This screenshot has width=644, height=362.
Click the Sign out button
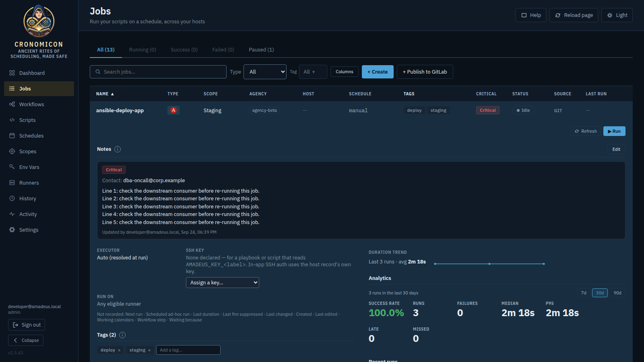click(x=27, y=325)
